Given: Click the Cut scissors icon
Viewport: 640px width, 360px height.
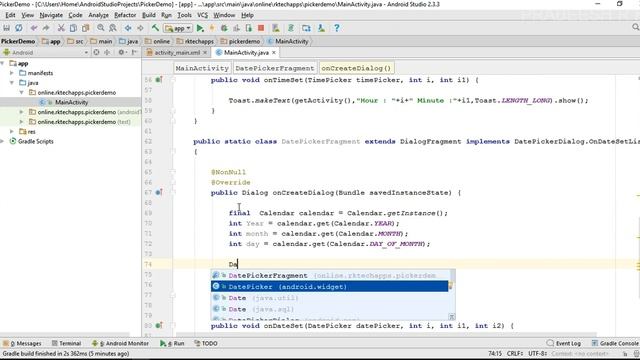Looking at the screenshot, I should (61, 28).
